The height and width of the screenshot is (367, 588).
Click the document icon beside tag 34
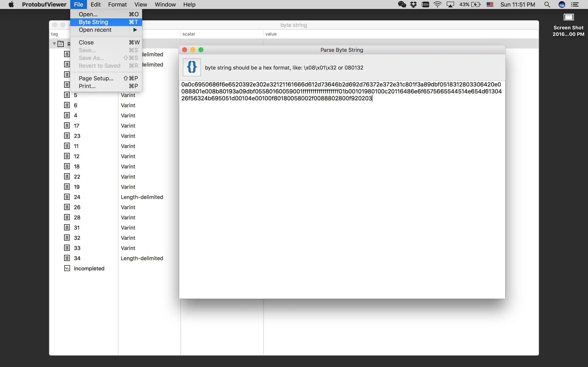click(67, 258)
